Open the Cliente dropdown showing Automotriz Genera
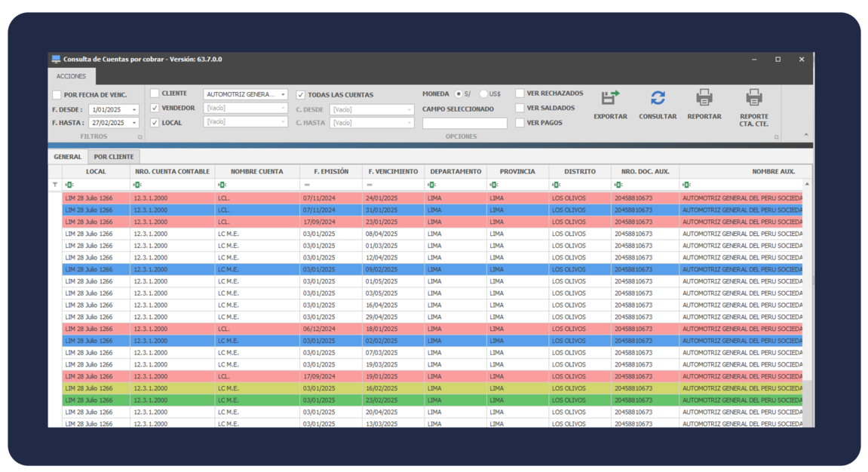The width and height of the screenshot is (868, 472). pos(283,95)
